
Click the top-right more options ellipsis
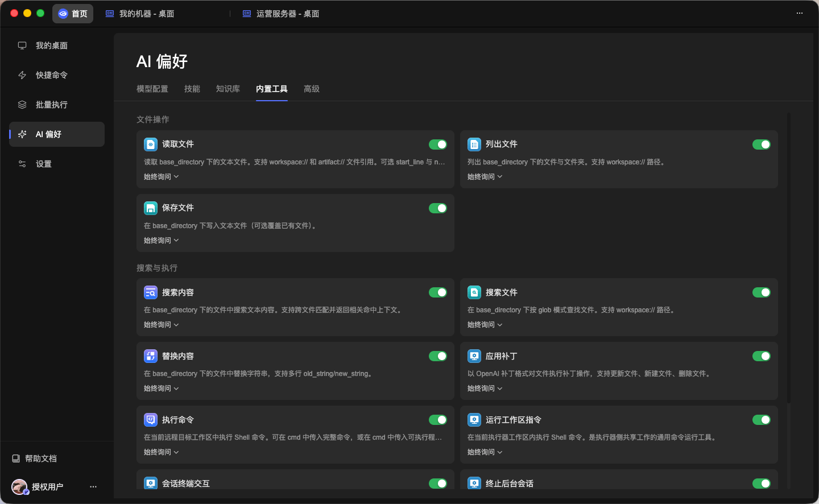[800, 13]
